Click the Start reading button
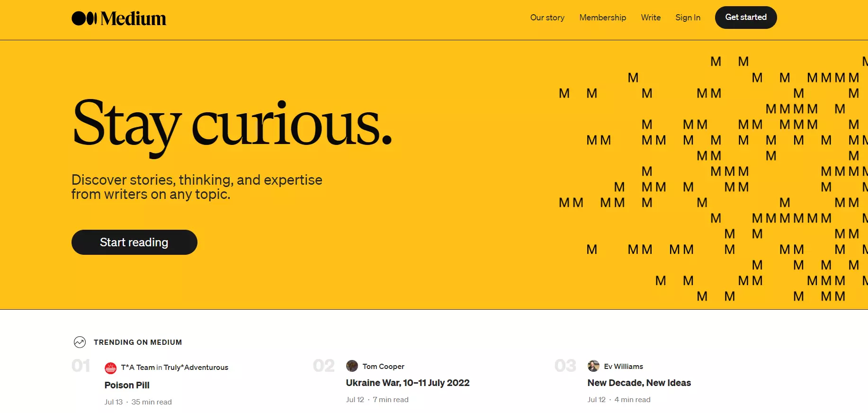The width and height of the screenshot is (868, 413). (134, 242)
